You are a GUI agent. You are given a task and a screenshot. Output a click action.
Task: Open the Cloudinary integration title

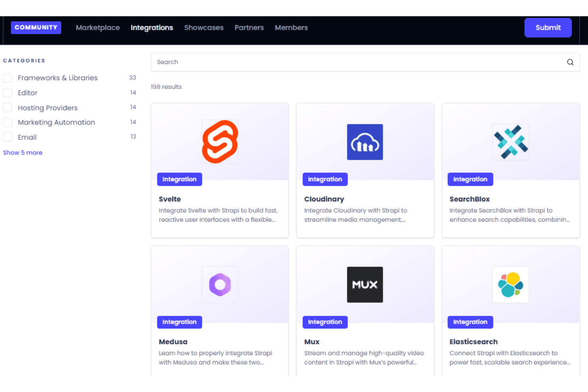click(324, 199)
